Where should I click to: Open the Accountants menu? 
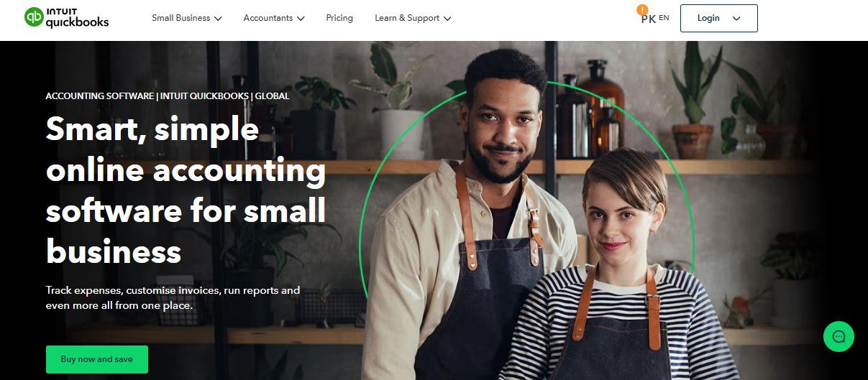274,18
